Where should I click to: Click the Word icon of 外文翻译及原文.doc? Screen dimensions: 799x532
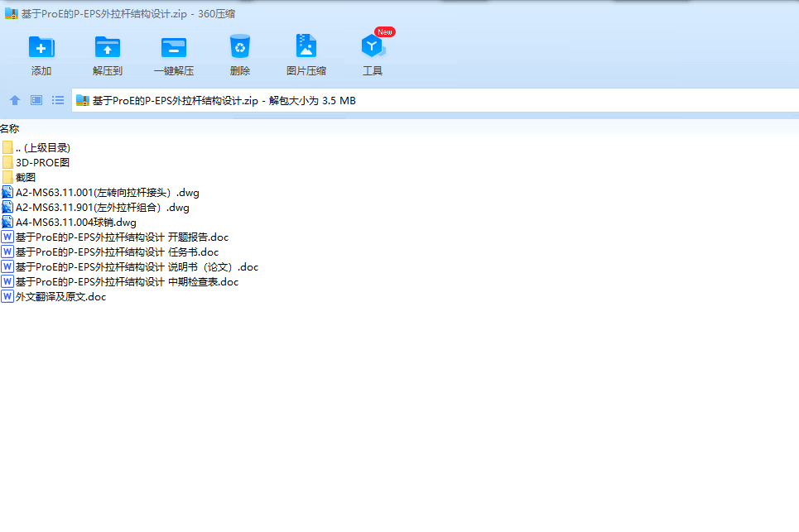(7, 296)
